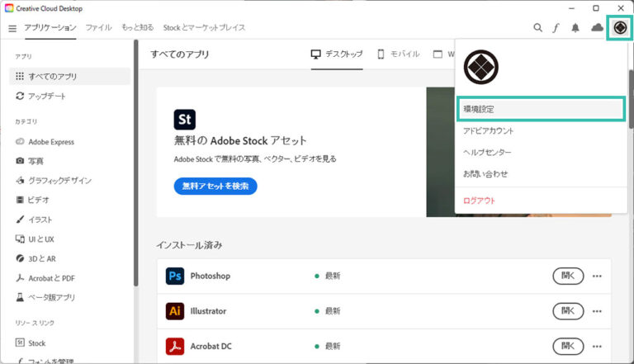Image resolution: width=634 pixels, height=364 pixels.
Task: Click the search magnifier icon
Action: point(538,28)
